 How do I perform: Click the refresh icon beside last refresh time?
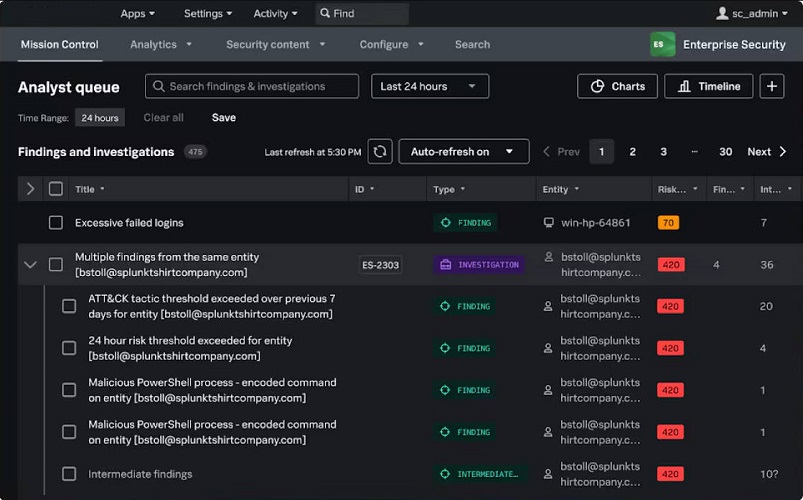pyautogui.click(x=380, y=152)
